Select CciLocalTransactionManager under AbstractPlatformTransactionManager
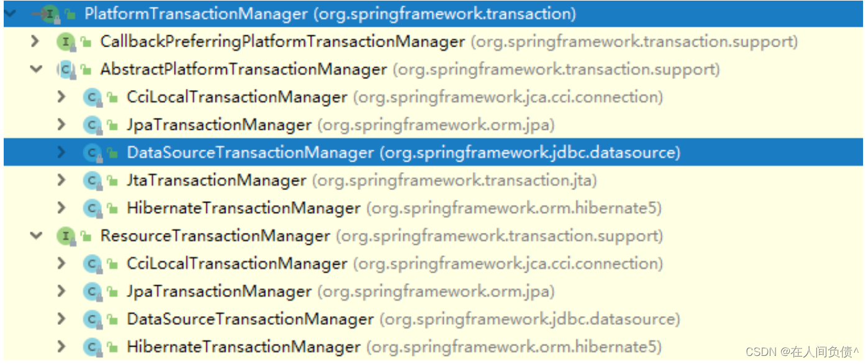This screenshot has width=868, height=364. [237, 98]
